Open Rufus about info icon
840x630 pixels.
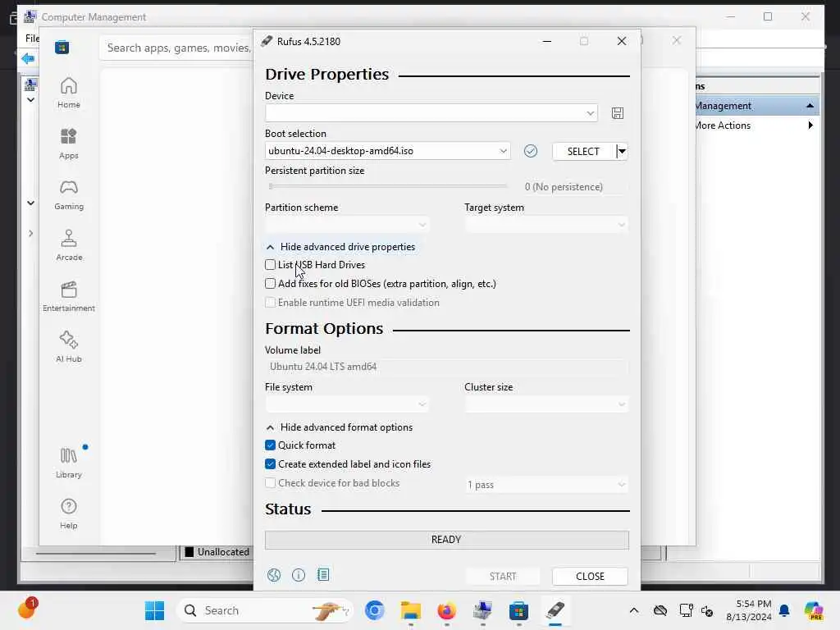click(x=299, y=575)
